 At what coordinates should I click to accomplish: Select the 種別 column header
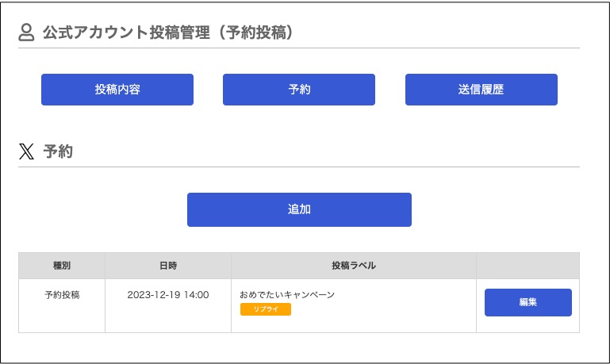[61, 266]
